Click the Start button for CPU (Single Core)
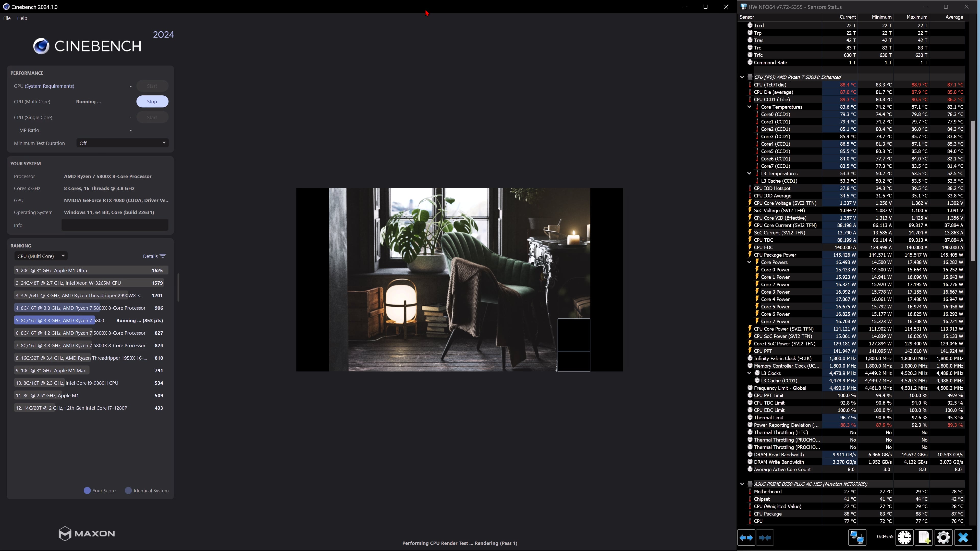The height and width of the screenshot is (551, 980). 152,118
